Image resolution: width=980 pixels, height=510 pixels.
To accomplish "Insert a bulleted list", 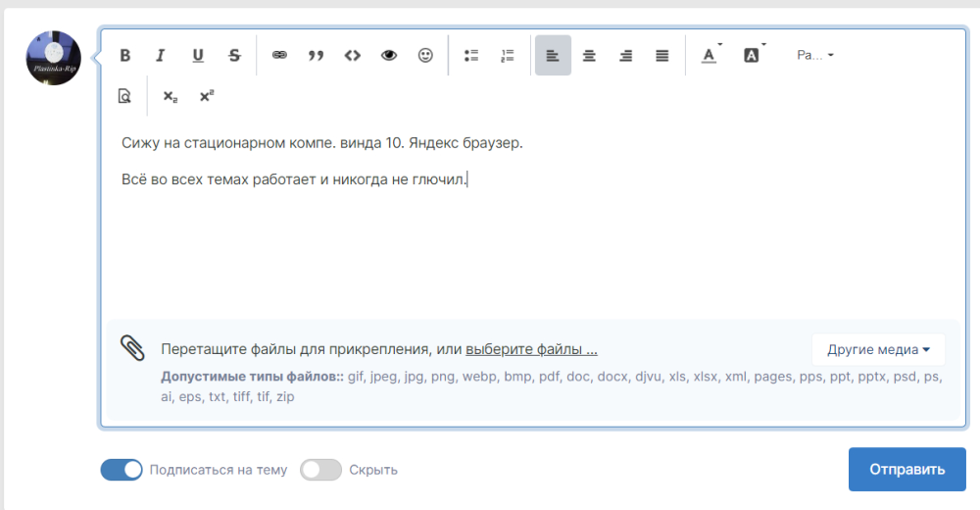I will tap(471, 56).
